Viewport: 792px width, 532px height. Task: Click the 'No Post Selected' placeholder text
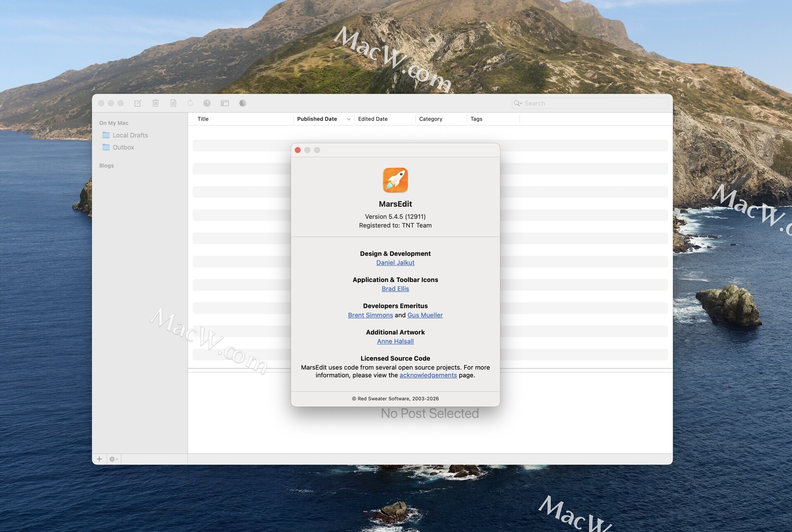point(430,413)
